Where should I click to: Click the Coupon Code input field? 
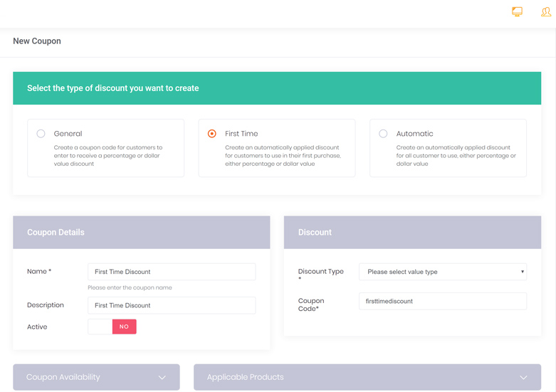443,301
